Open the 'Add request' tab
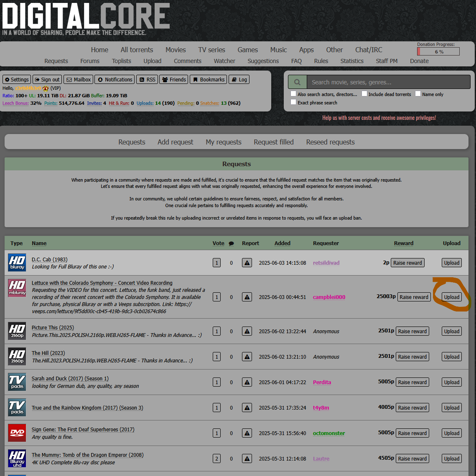The height and width of the screenshot is (476, 476). [x=175, y=142]
